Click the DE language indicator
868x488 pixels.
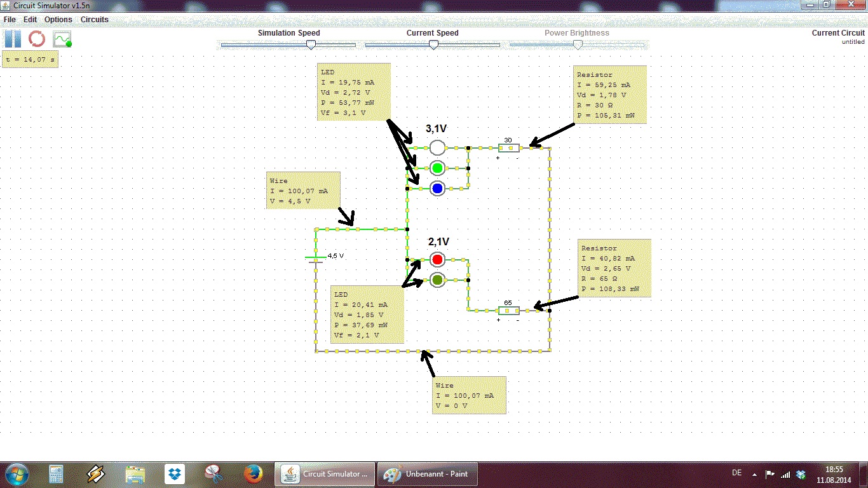[x=737, y=473]
